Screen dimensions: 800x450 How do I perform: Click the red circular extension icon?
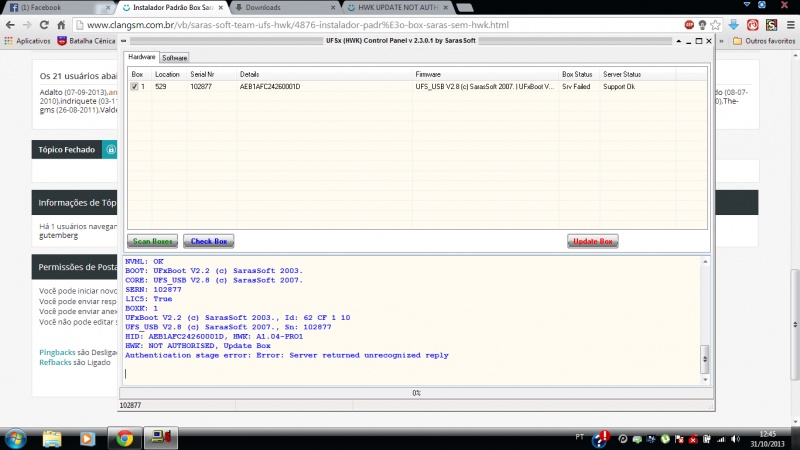753,24
